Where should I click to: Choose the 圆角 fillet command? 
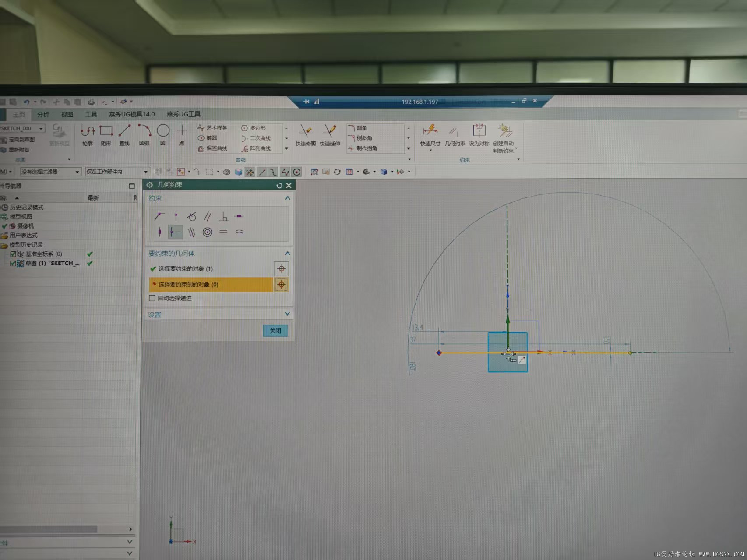[x=358, y=128]
